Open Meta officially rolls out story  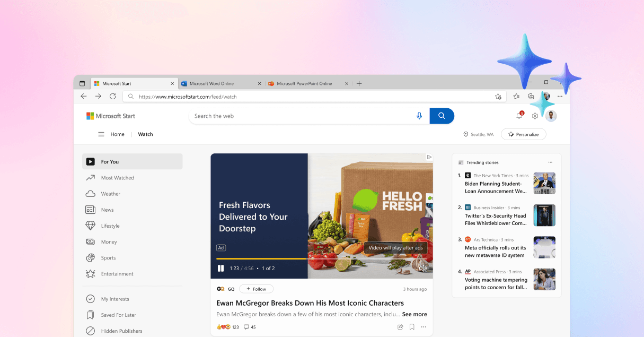pos(496,252)
